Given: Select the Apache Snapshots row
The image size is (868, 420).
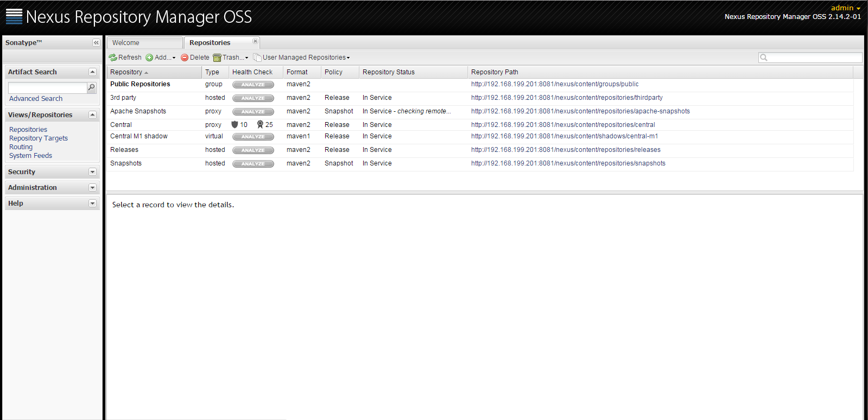Looking at the screenshot, I should 480,112.
